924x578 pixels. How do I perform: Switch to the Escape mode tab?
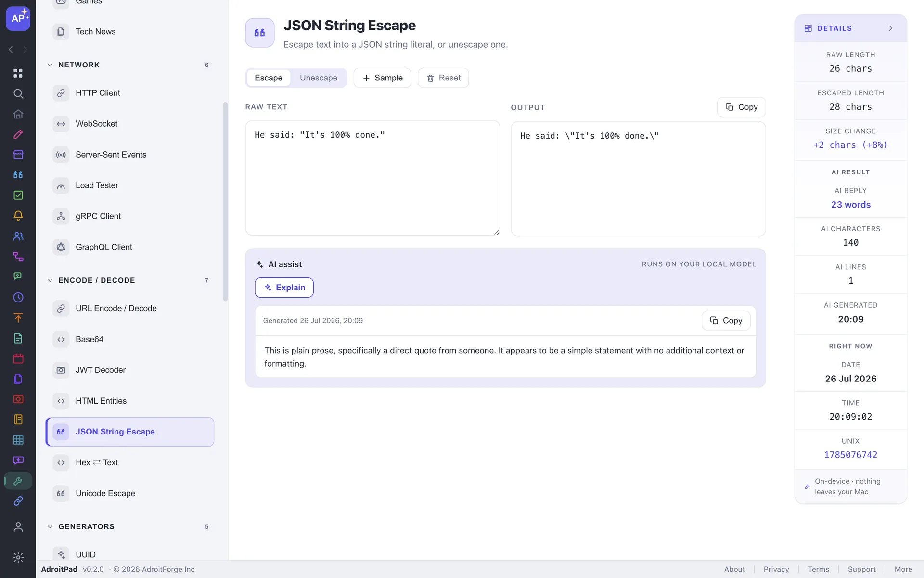(268, 78)
